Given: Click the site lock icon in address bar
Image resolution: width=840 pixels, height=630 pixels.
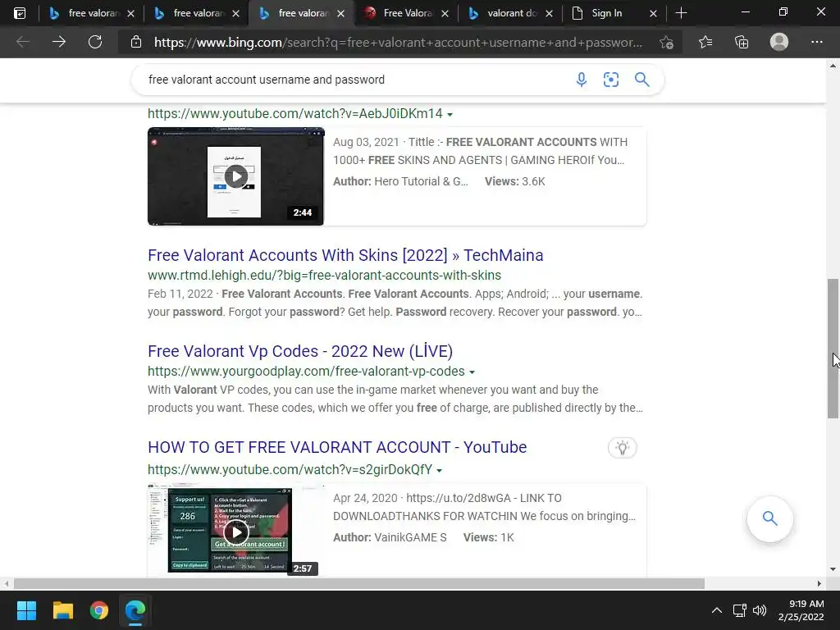Looking at the screenshot, I should click(x=136, y=42).
